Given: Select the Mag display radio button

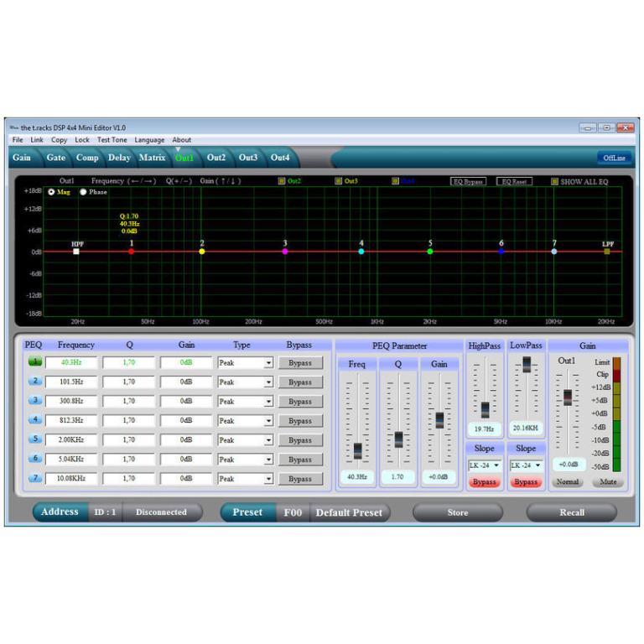Looking at the screenshot, I should point(51,192).
